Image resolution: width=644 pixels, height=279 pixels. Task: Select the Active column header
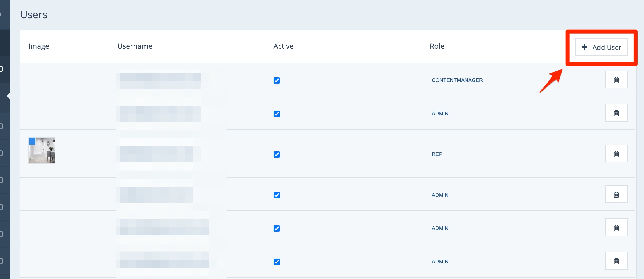click(x=283, y=46)
